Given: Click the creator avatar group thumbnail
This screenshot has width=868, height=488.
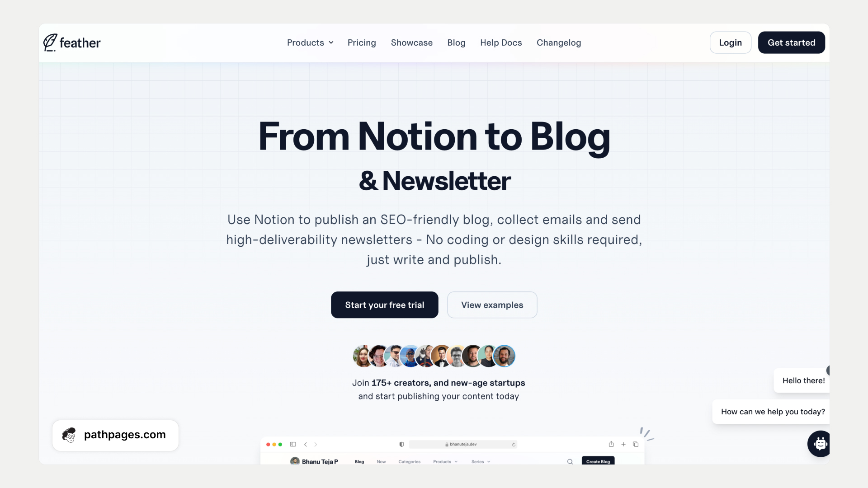Looking at the screenshot, I should pyautogui.click(x=434, y=356).
